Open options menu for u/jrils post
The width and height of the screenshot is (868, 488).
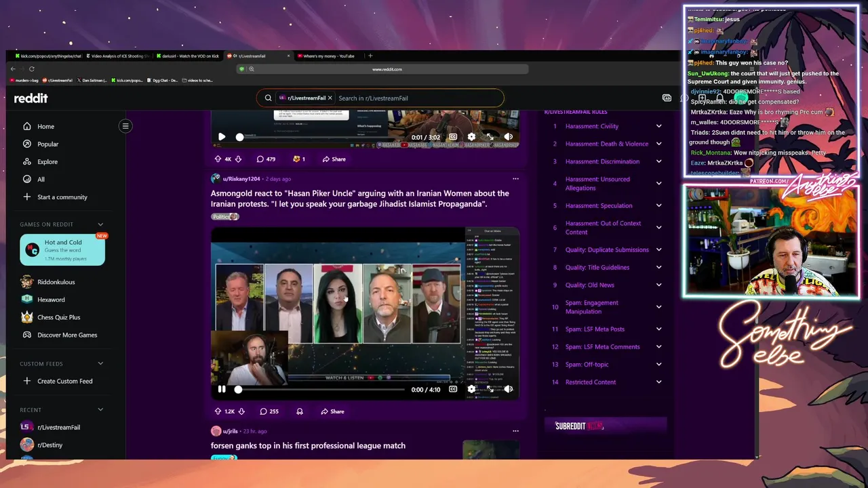(515, 431)
